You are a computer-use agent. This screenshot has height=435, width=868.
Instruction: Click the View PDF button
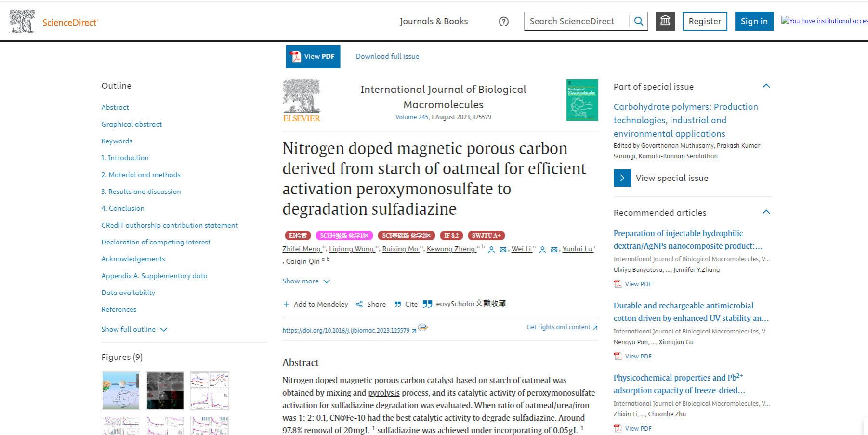click(313, 57)
